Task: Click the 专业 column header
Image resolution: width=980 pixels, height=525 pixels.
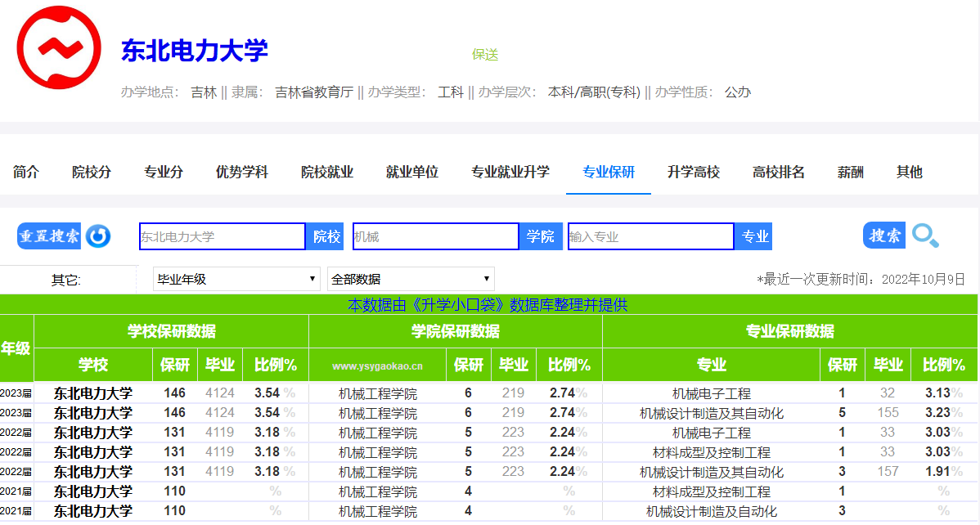Action: (711, 365)
